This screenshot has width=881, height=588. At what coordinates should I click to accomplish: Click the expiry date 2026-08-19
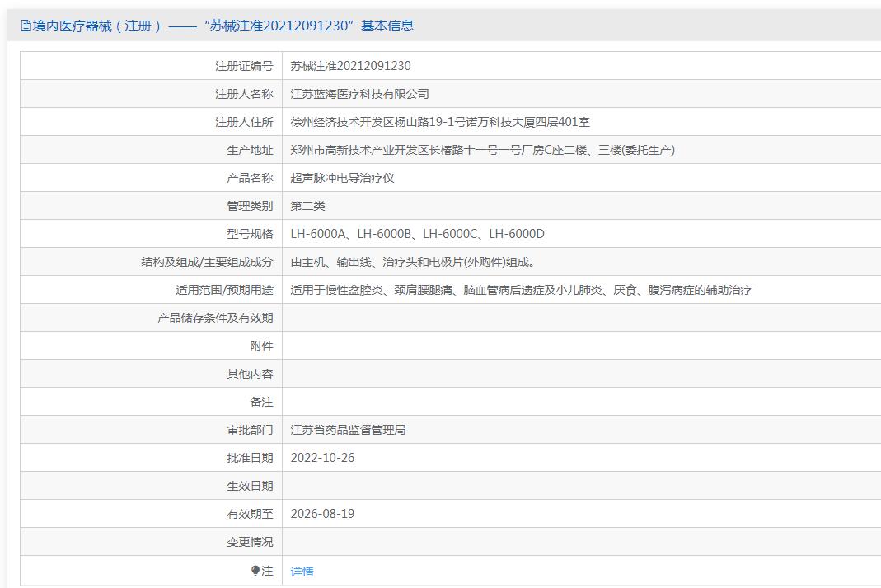click(x=322, y=514)
